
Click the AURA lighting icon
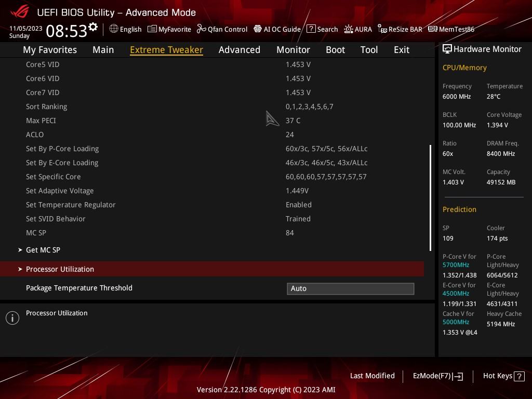coord(349,29)
